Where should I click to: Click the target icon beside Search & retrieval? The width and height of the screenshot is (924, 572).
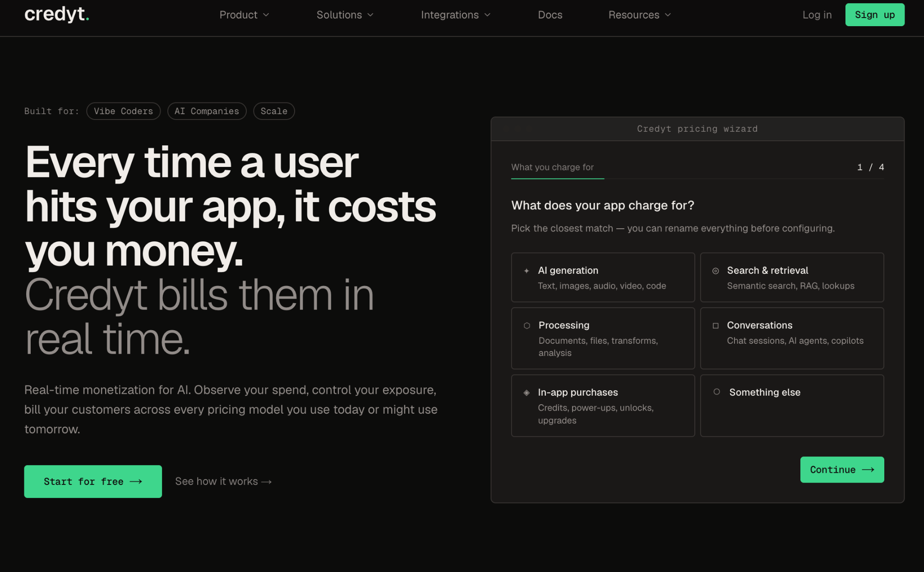click(x=716, y=271)
